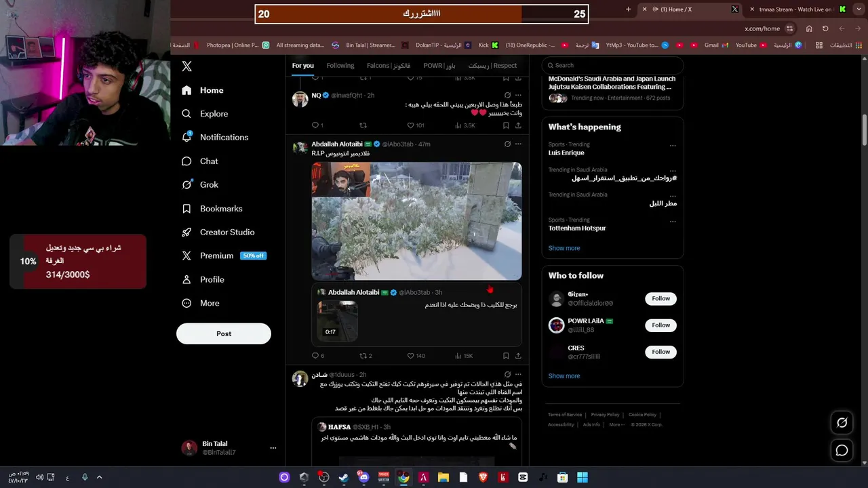The image size is (868, 488).
Task: Open the Tottenham Hotspur trending topic
Action: pos(577,228)
